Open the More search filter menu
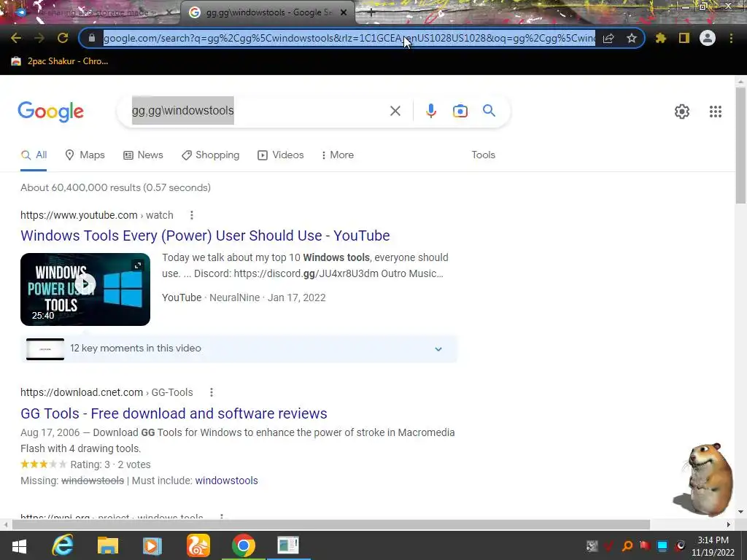Screen dimensions: 747x560 pos(337,155)
